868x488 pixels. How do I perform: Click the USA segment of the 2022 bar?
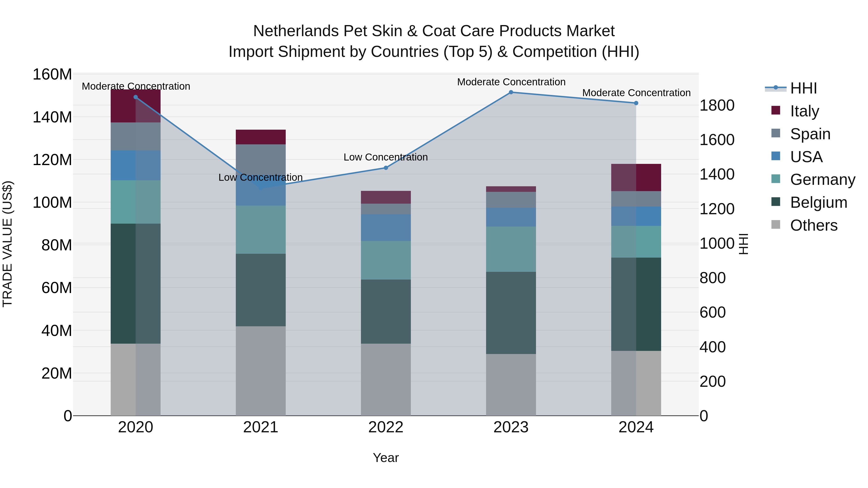[386, 228]
